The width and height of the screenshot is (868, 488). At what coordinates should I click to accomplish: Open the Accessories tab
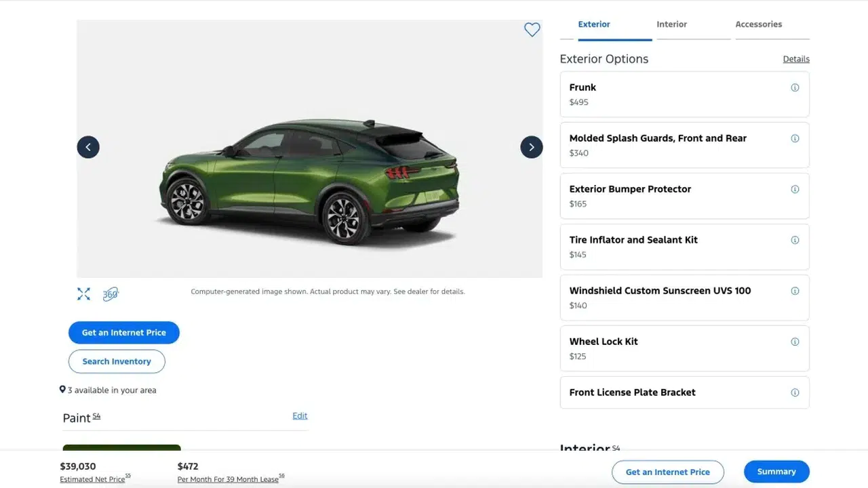758,24
